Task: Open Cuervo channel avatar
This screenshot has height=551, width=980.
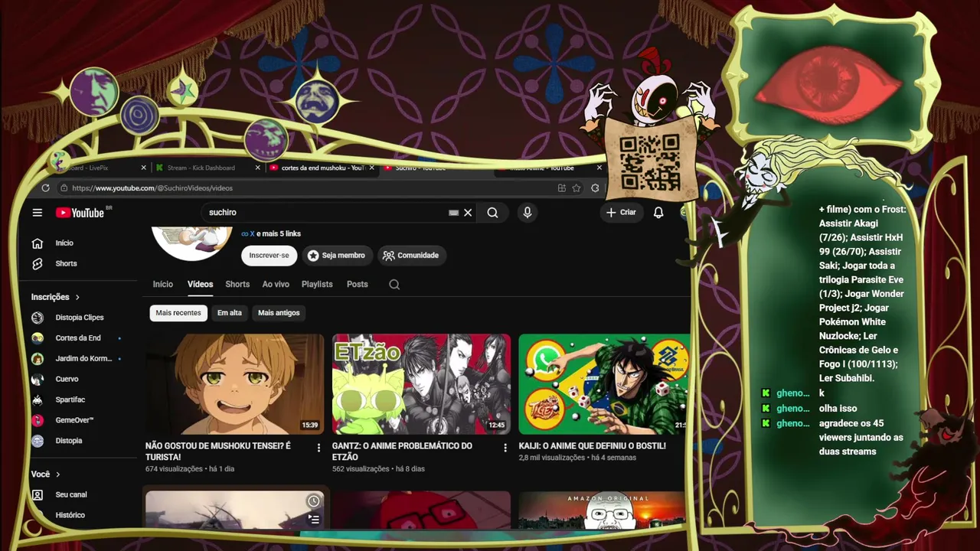Action: click(38, 380)
